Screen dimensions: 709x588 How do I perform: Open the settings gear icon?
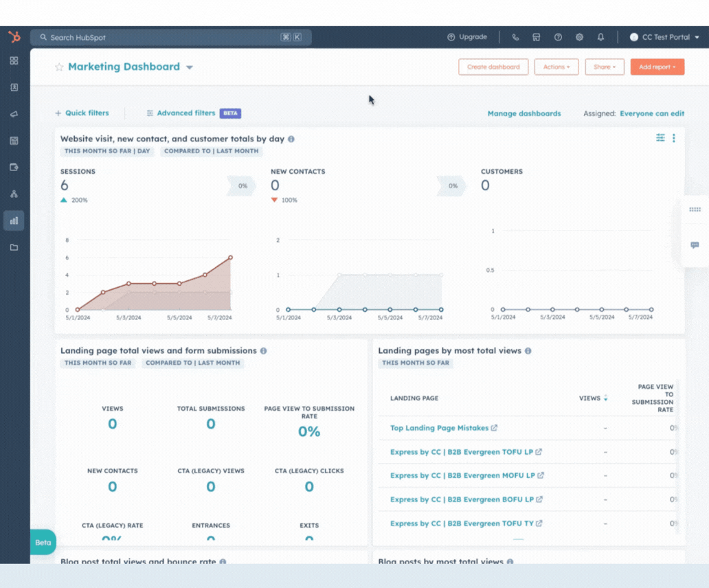[579, 37]
